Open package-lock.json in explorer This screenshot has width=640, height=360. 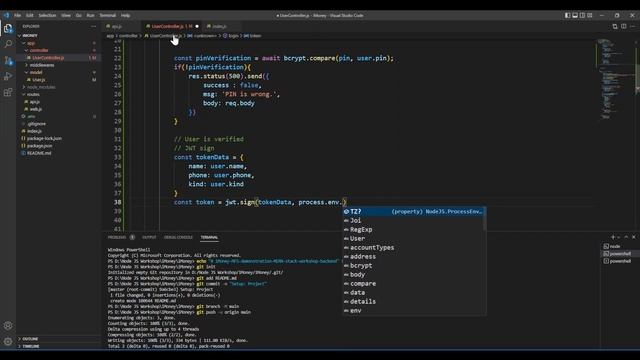[44, 138]
